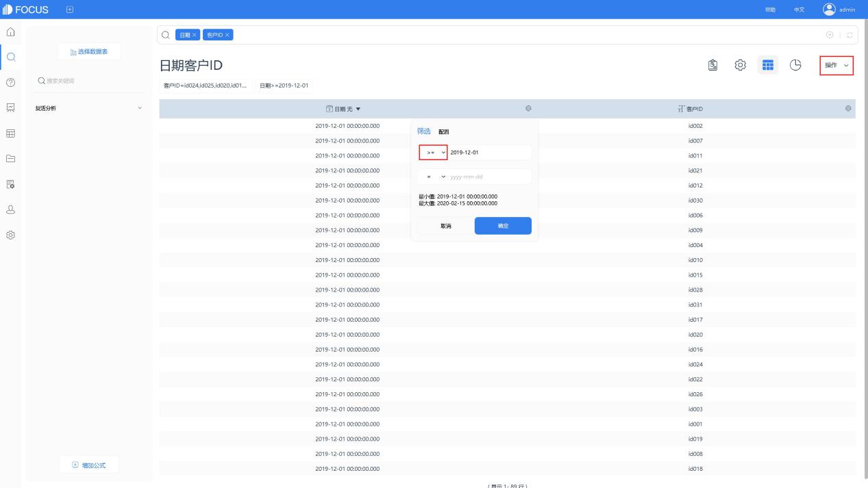The image size is (868, 488).
Task: Click the id011 cell
Action: point(695,156)
